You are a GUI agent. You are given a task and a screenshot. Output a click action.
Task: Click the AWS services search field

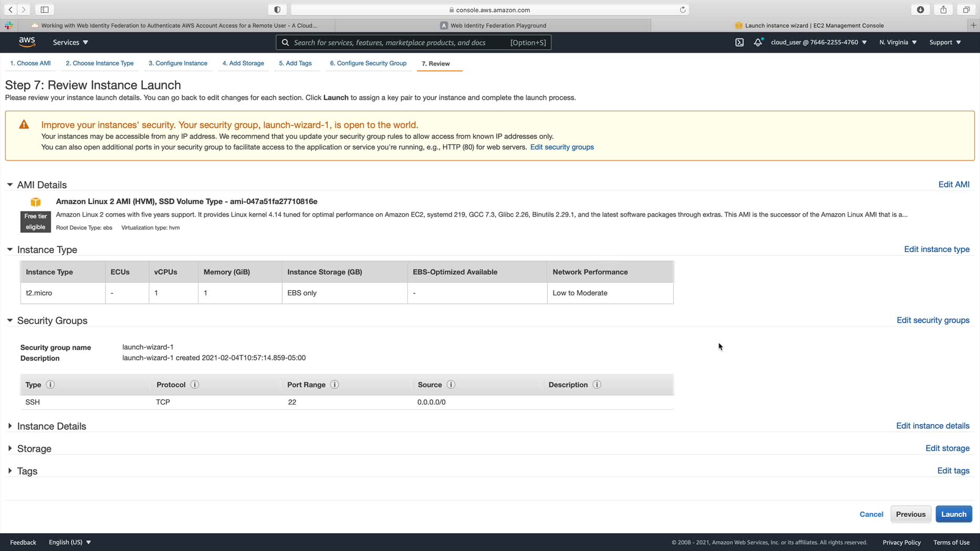click(x=413, y=43)
